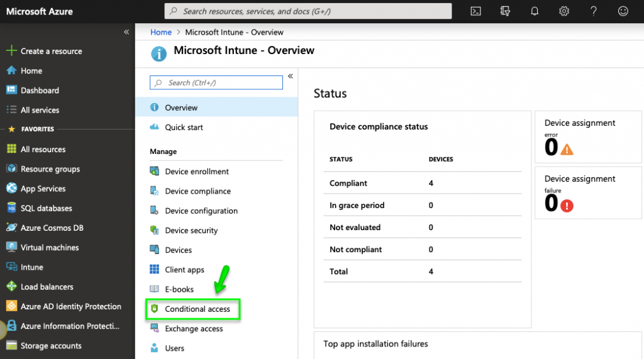This screenshot has height=359, width=644.
Task: Focus the Intune menu Search (Ctrl+/) field
Action: pos(216,82)
